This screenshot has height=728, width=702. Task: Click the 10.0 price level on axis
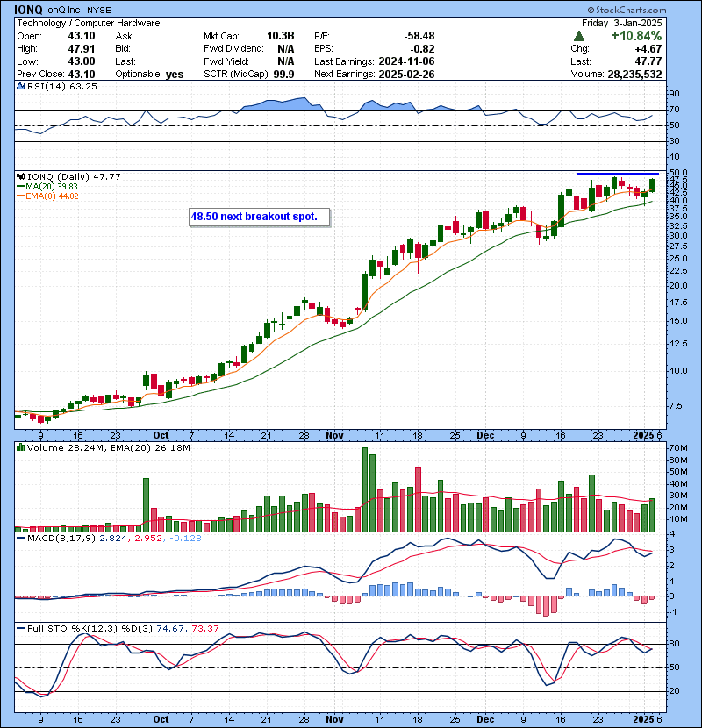coord(678,370)
